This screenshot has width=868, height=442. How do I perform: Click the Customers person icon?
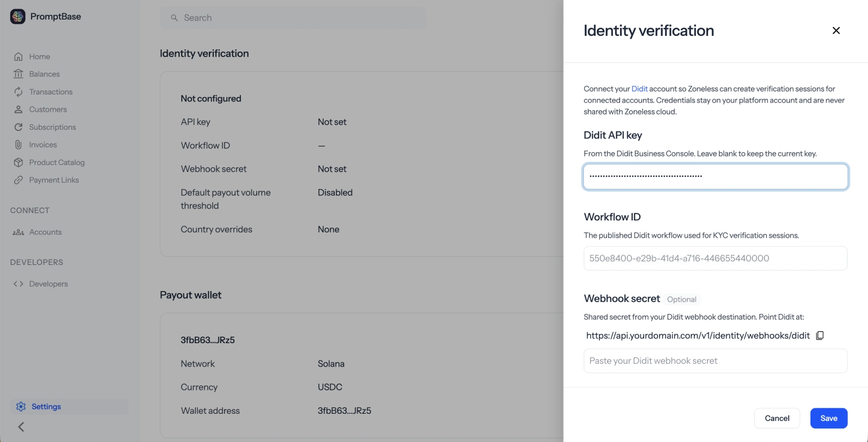pyautogui.click(x=18, y=109)
